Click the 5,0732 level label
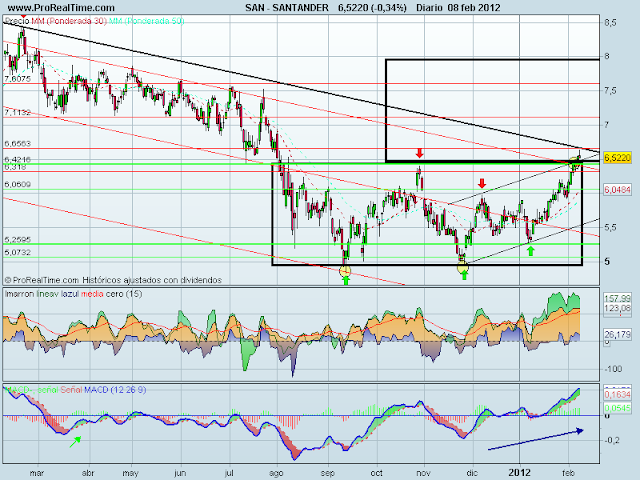Image resolution: width=640 pixels, height=480 pixels. click(18, 252)
